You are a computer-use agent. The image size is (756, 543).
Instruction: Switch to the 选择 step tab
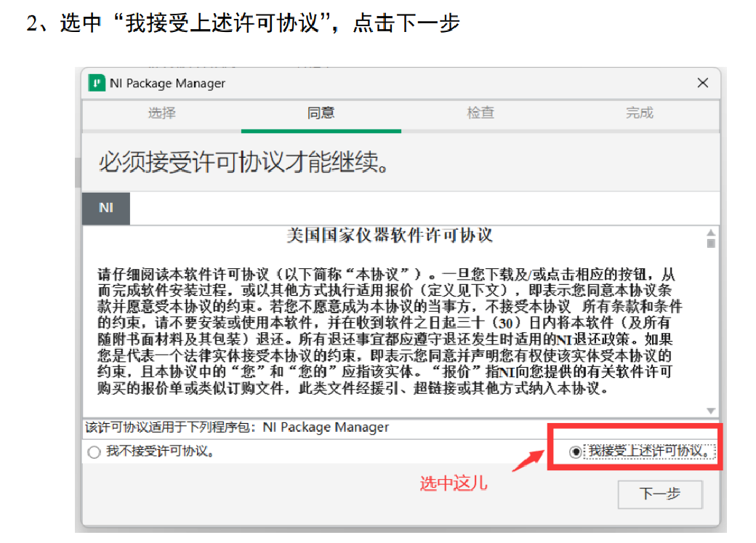(161, 113)
